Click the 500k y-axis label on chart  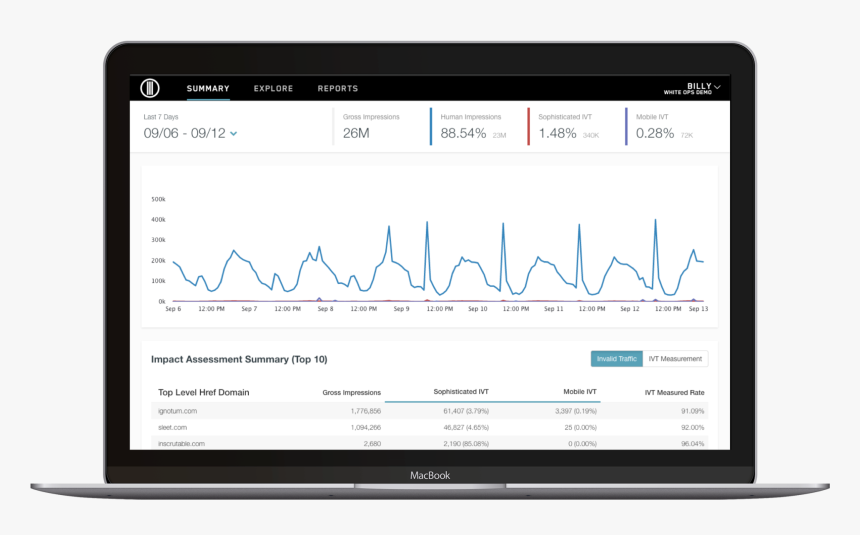click(158, 199)
